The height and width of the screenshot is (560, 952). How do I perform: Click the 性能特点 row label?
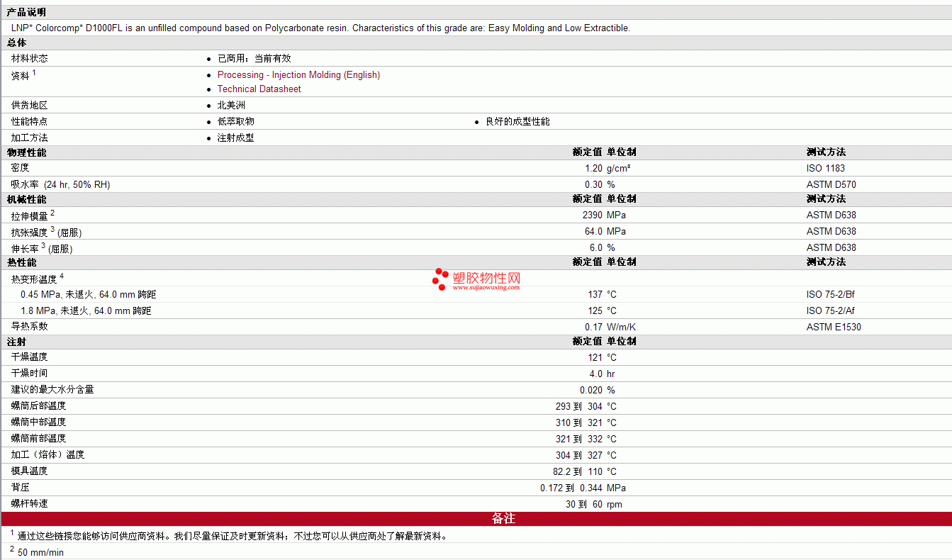coord(30,122)
